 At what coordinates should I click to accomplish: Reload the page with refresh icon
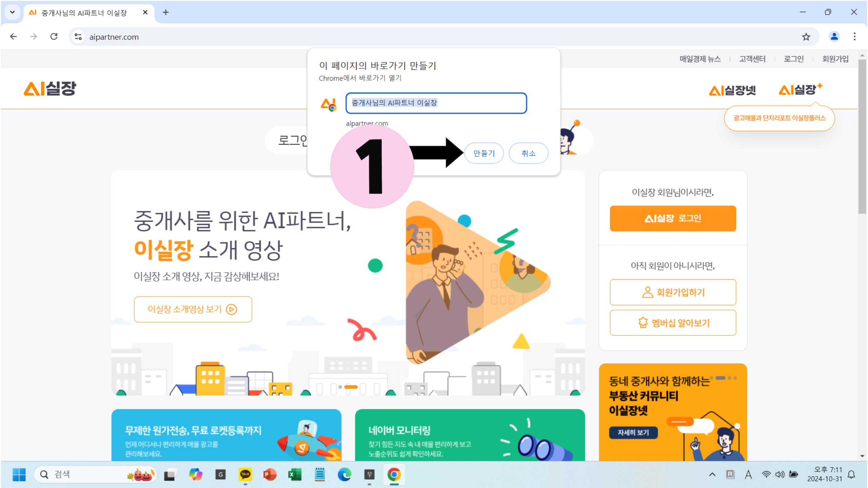54,37
